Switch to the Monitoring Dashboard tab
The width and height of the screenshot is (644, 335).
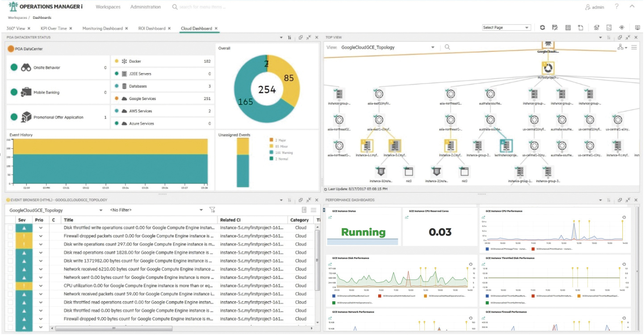pos(102,29)
